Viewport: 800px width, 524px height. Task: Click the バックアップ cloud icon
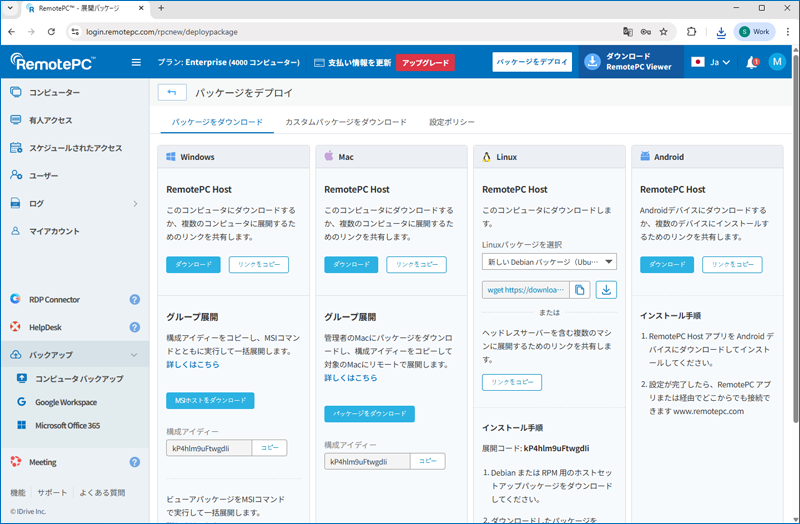coord(15,354)
